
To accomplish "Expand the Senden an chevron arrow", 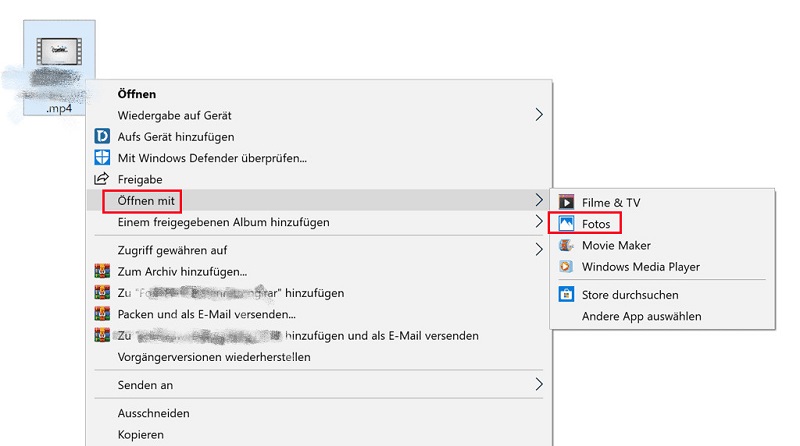I will (539, 384).
